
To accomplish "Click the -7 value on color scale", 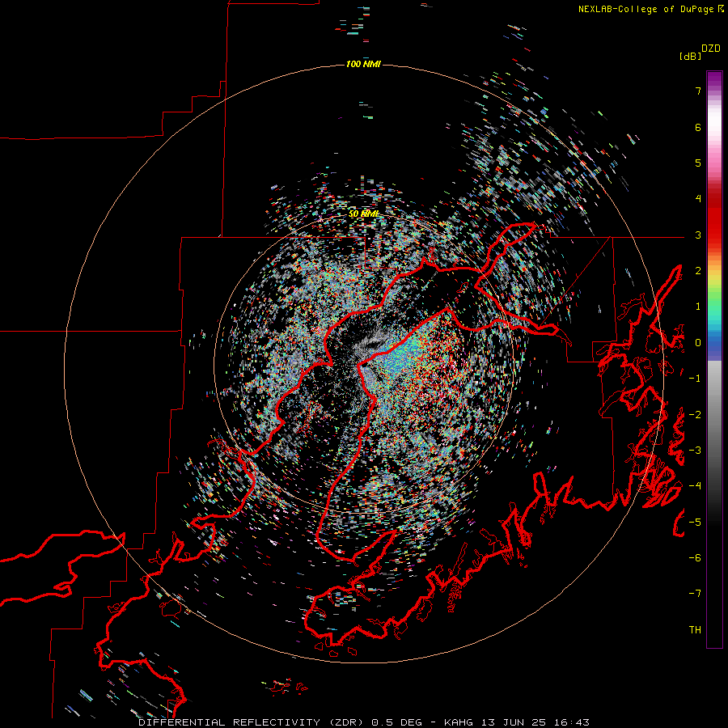I will tap(695, 594).
